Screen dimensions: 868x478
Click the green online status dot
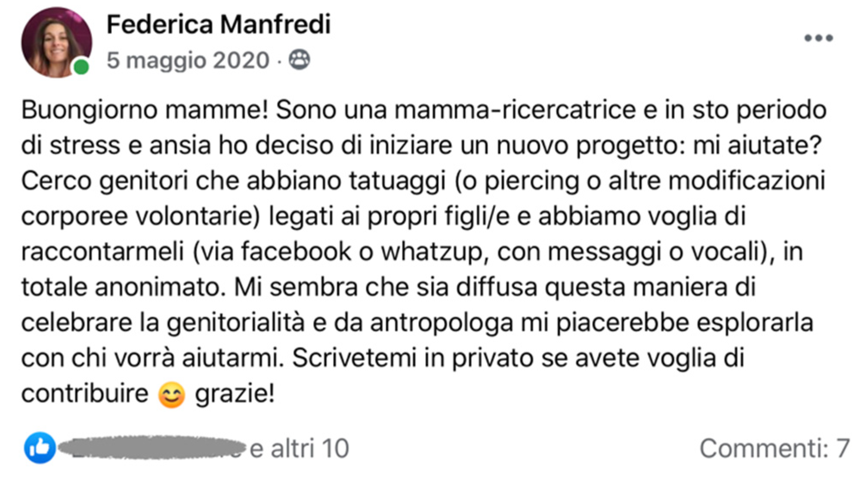(x=81, y=67)
